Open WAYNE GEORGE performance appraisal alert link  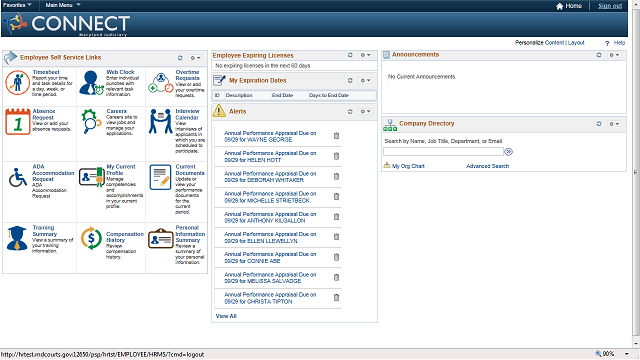(270, 136)
